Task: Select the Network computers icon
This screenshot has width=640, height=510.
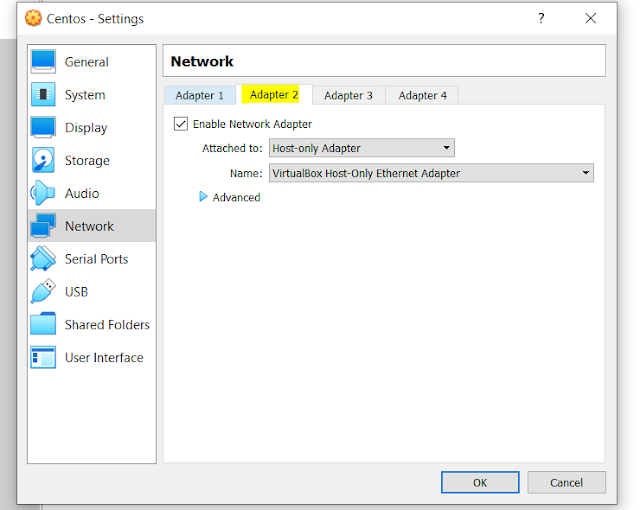Action: (x=43, y=226)
